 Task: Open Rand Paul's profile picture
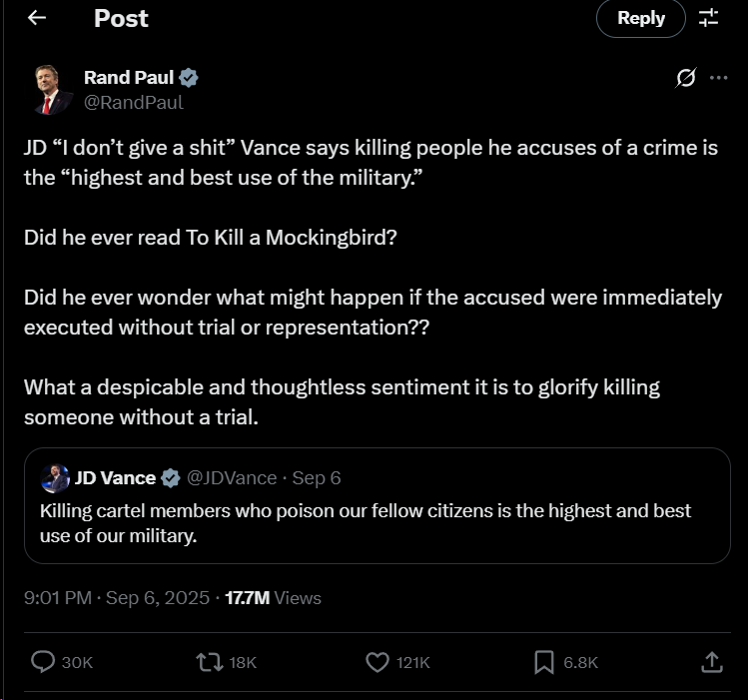tap(50, 90)
